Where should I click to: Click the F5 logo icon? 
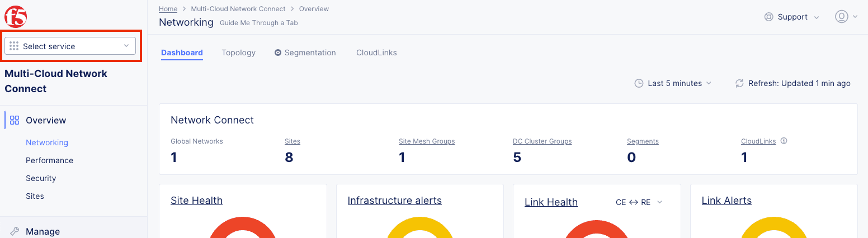click(16, 17)
